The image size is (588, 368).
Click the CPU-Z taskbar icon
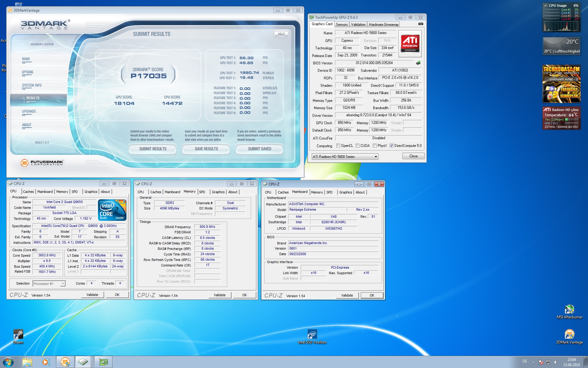(x=83, y=362)
